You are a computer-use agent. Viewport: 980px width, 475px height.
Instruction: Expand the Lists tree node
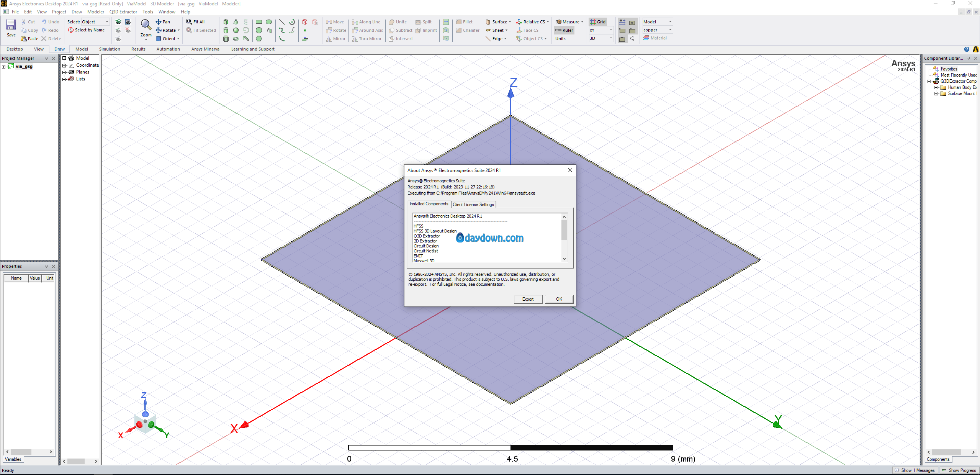[64, 79]
